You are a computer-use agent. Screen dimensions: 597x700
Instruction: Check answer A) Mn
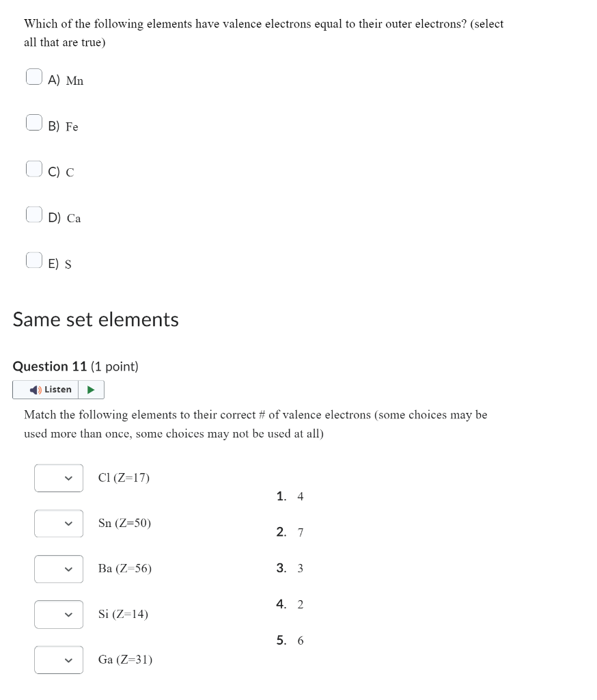(x=33, y=76)
